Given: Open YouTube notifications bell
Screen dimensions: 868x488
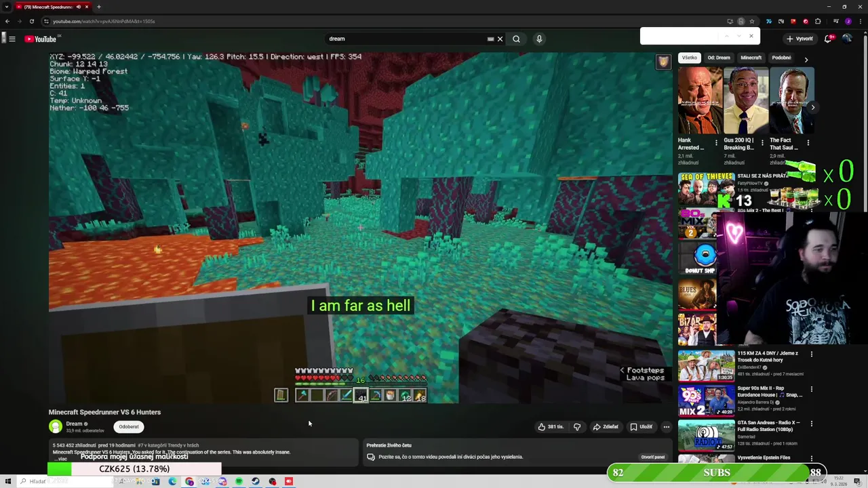Looking at the screenshot, I should [x=828, y=39].
